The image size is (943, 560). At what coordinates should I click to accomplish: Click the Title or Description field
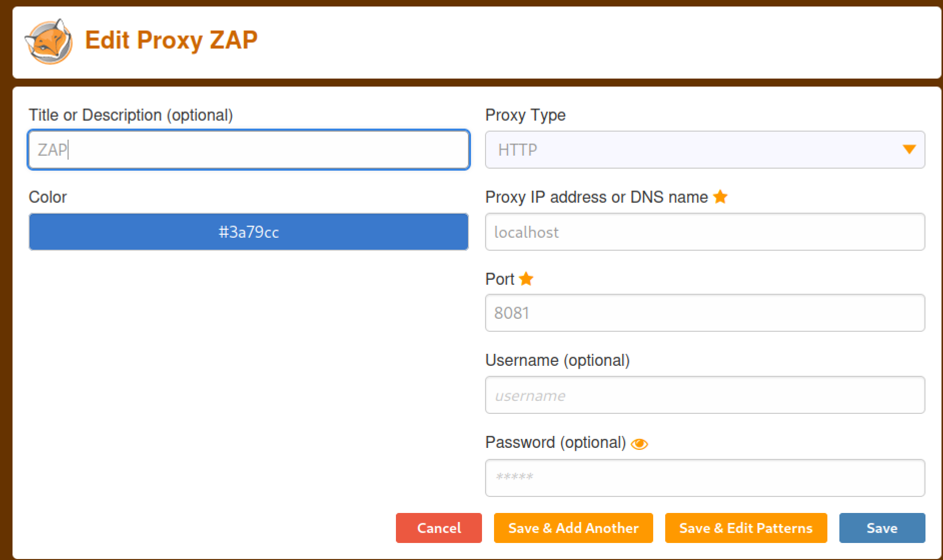(x=249, y=150)
